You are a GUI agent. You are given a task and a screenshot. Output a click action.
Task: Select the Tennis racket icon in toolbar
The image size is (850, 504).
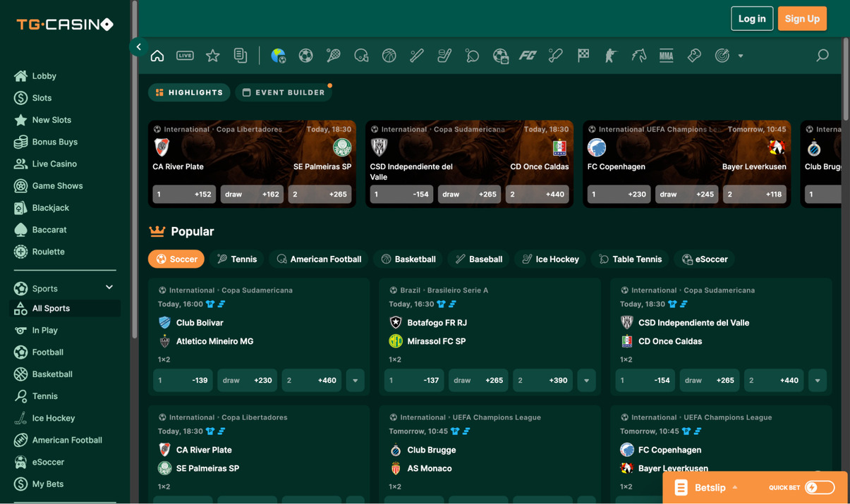coord(334,56)
